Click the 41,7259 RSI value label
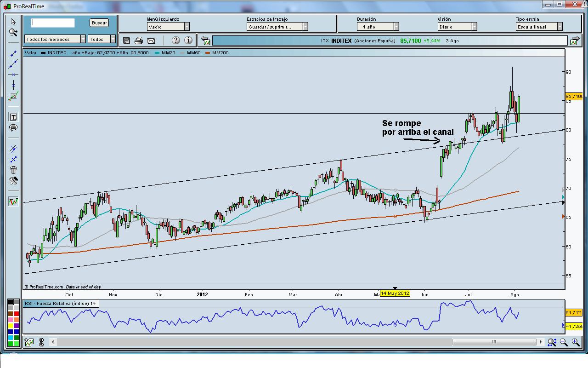This screenshot has width=588, height=368. (x=574, y=326)
